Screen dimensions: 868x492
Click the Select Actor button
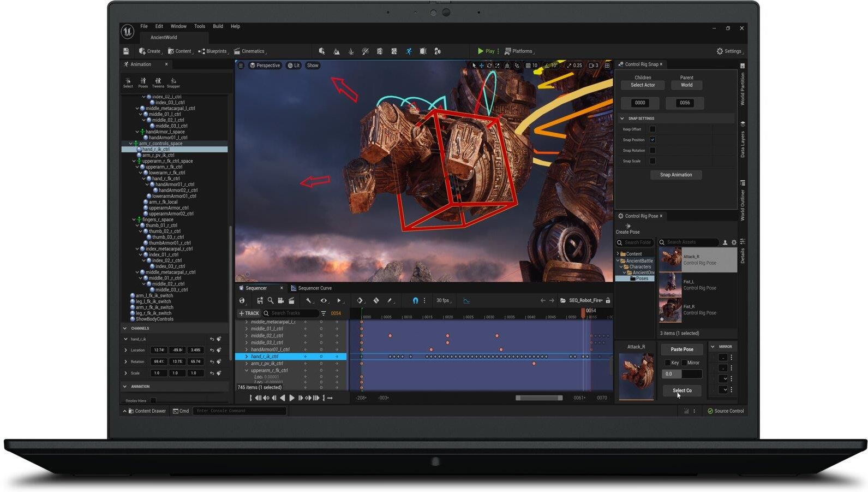643,85
